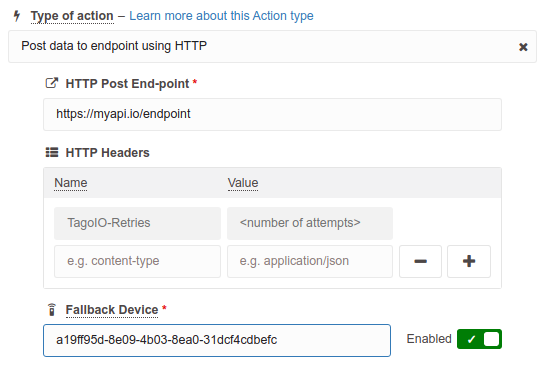Screen dimensions: 545x368
Task: Open the 'Post data to endpoint using HTTP' selector
Action: coord(272,47)
